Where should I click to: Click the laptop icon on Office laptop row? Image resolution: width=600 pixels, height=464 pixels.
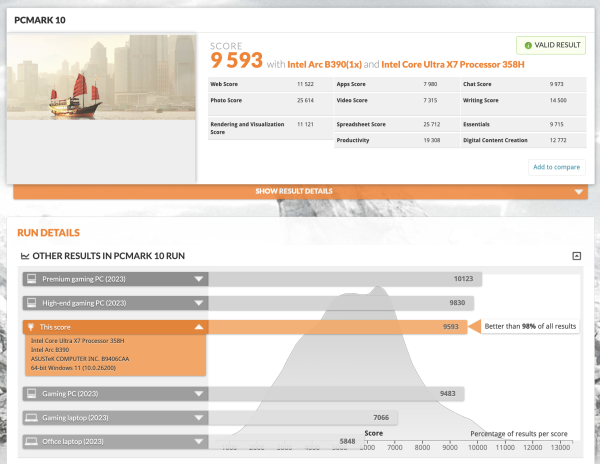point(31,441)
